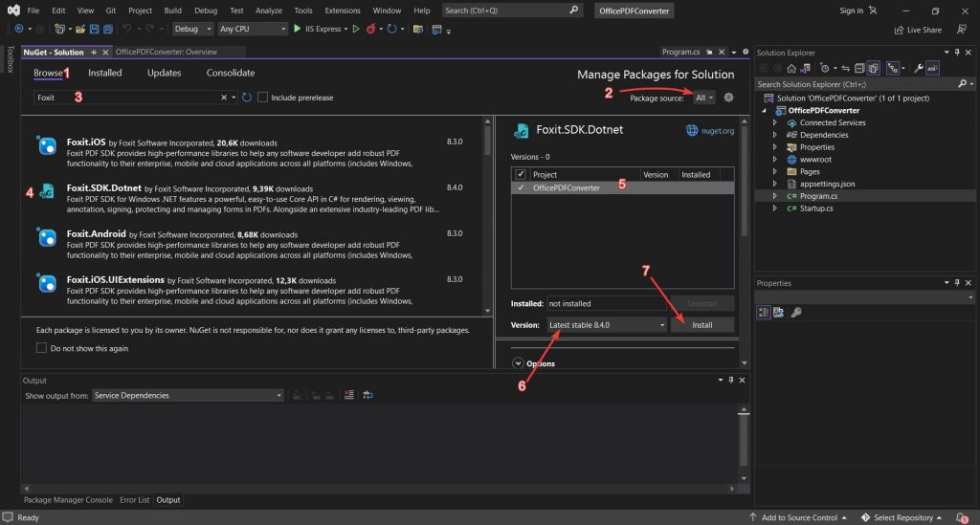Toggle Show All Files in Solution Explorer
980x525 pixels.
tap(873, 68)
